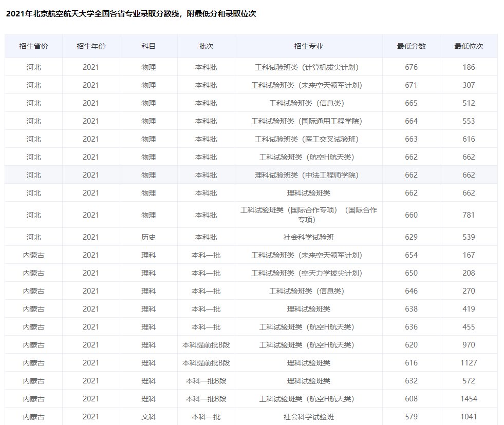
Task: Click the score 676 in the first row
Action: click(410, 67)
